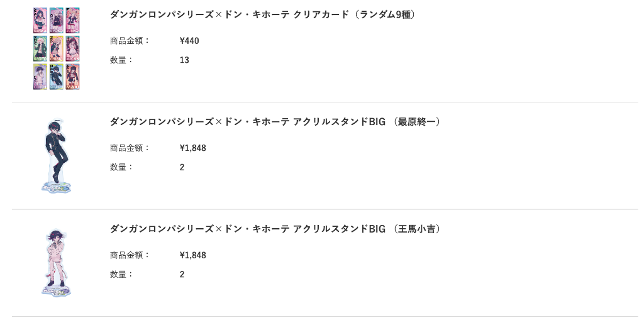Click the KYOKO card in the clear card image
The image size is (644, 318).
click(x=56, y=20)
